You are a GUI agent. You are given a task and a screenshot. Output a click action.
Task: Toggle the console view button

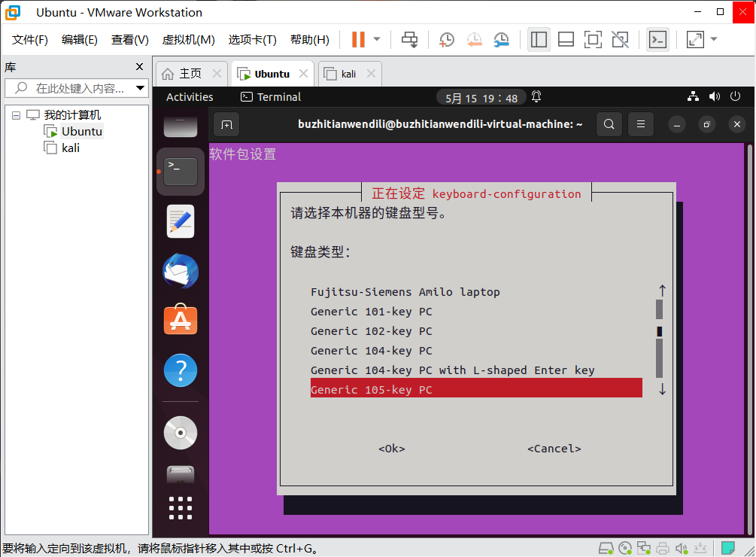(657, 39)
